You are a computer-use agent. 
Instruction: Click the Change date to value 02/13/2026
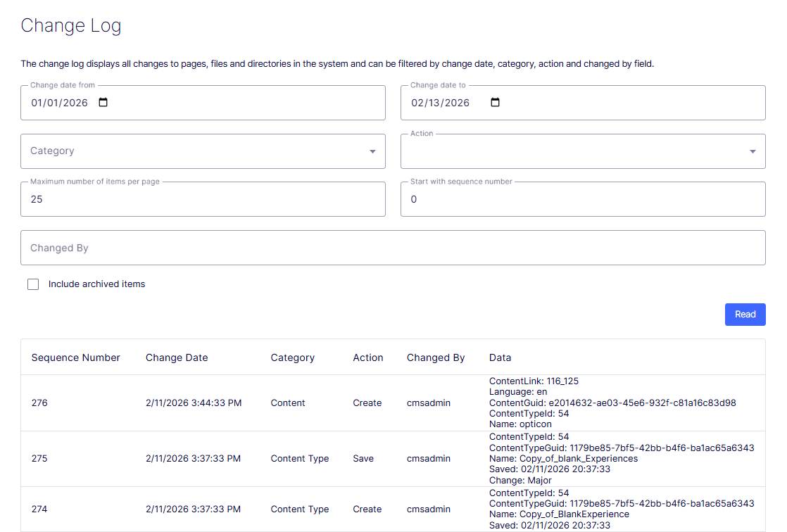(x=440, y=103)
